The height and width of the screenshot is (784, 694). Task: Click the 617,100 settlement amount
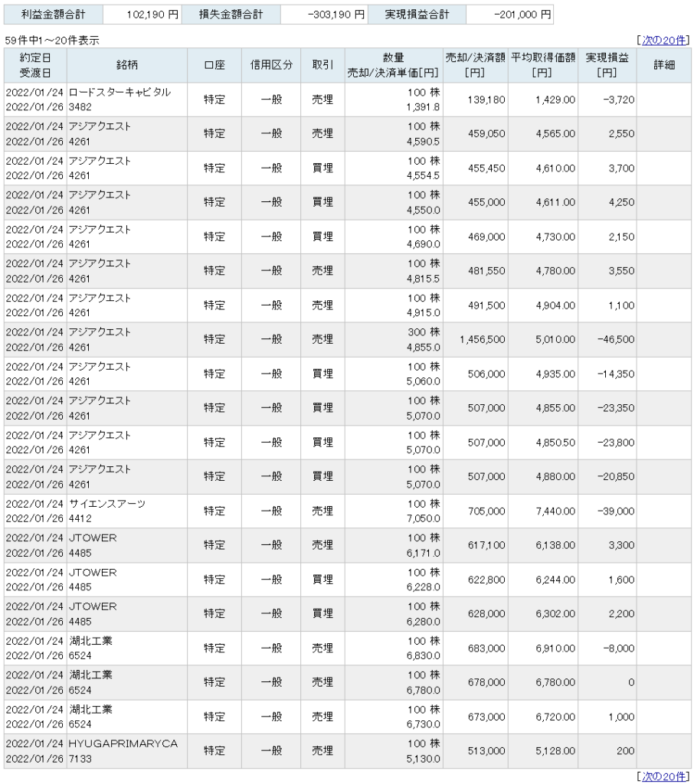(486, 545)
